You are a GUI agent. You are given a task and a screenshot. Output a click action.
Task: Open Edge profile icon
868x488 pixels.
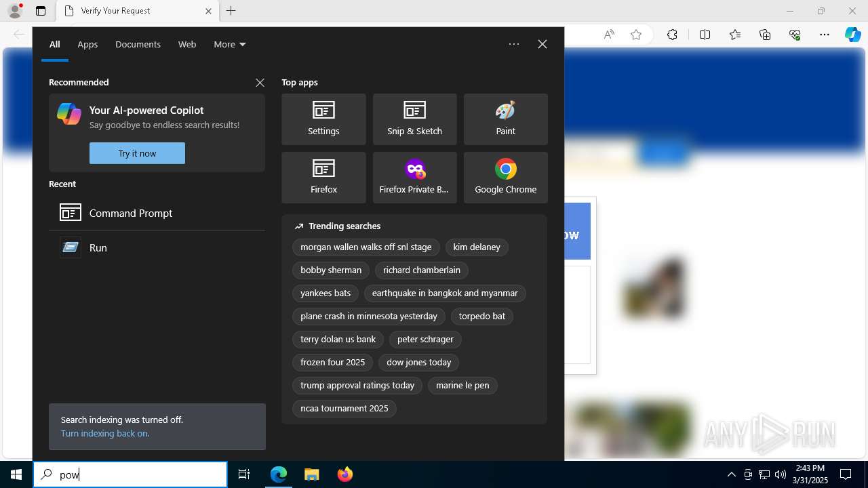tap(15, 11)
